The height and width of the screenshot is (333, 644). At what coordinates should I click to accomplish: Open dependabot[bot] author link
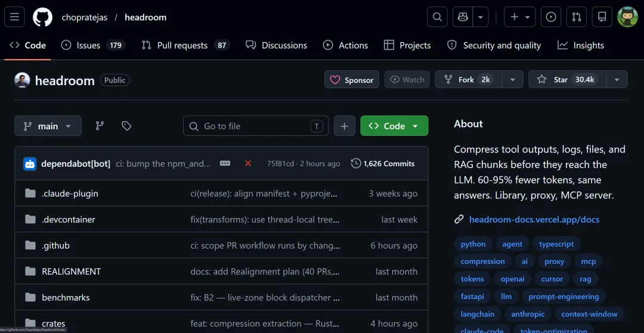pyautogui.click(x=76, y=164)
